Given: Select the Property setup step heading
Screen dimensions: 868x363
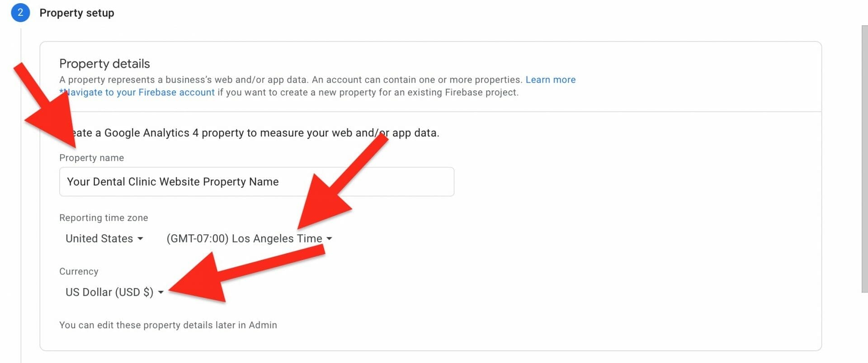Looking at the screenshot, I should click(76, 13).
